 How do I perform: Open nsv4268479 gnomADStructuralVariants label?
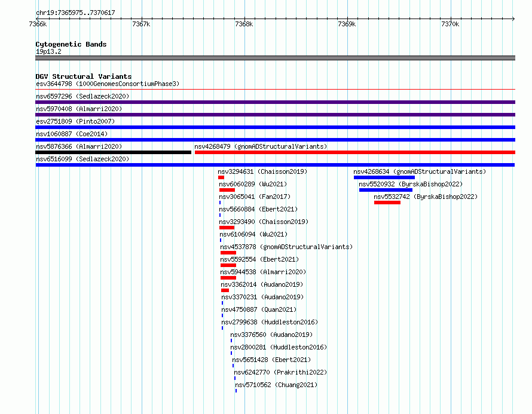(x=261, y=146)
